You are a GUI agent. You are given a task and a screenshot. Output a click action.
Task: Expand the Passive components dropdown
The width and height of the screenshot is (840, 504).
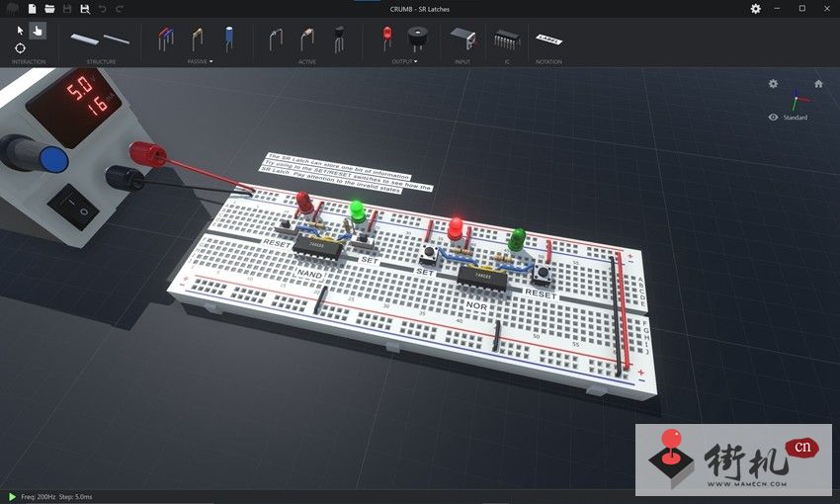pos(200,61)
